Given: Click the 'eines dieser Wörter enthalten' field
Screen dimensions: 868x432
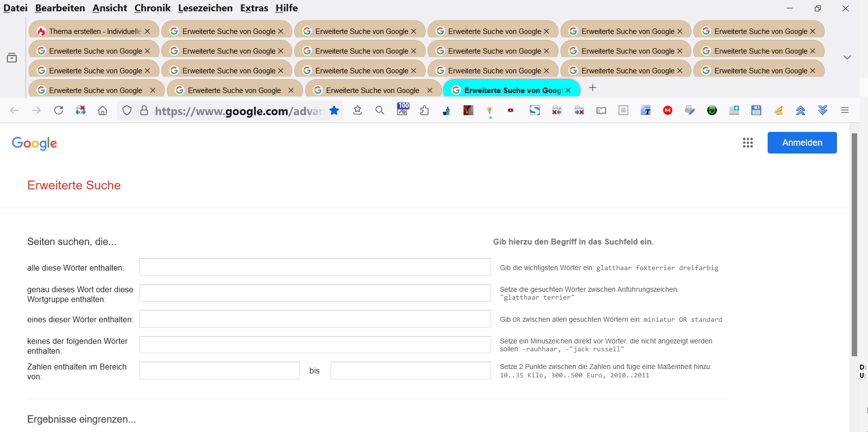Looking at the screenshot, I should (x=315, y=319).
